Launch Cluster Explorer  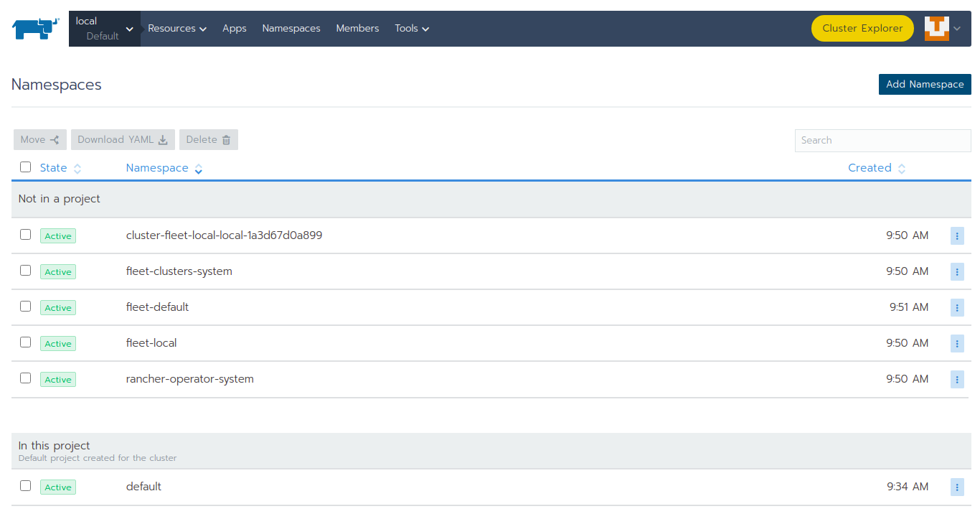point(862,29)
